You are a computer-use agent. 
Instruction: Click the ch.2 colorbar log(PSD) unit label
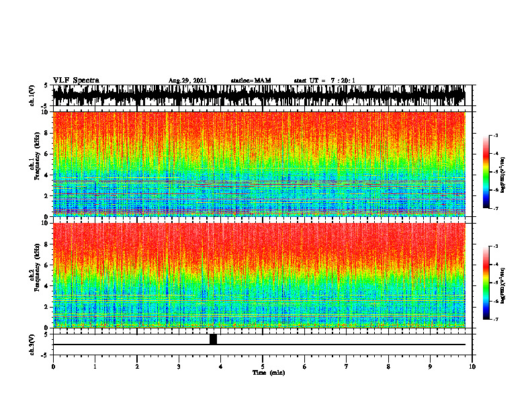click(502, 285)
